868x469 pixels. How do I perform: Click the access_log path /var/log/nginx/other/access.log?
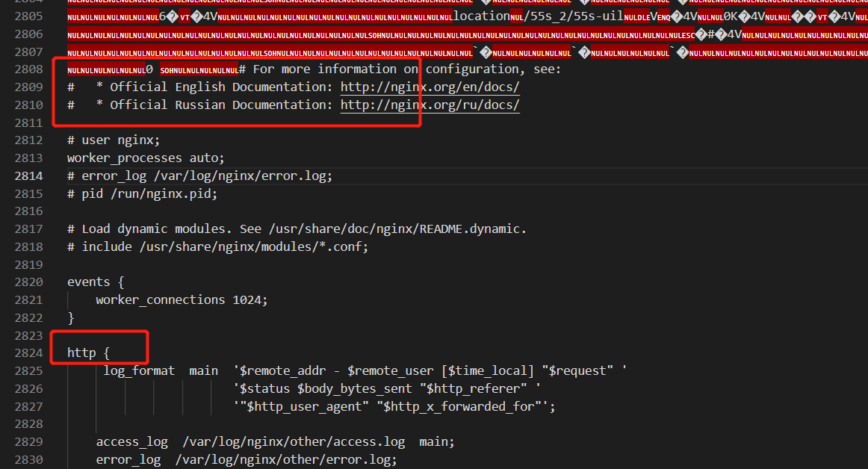294,441
